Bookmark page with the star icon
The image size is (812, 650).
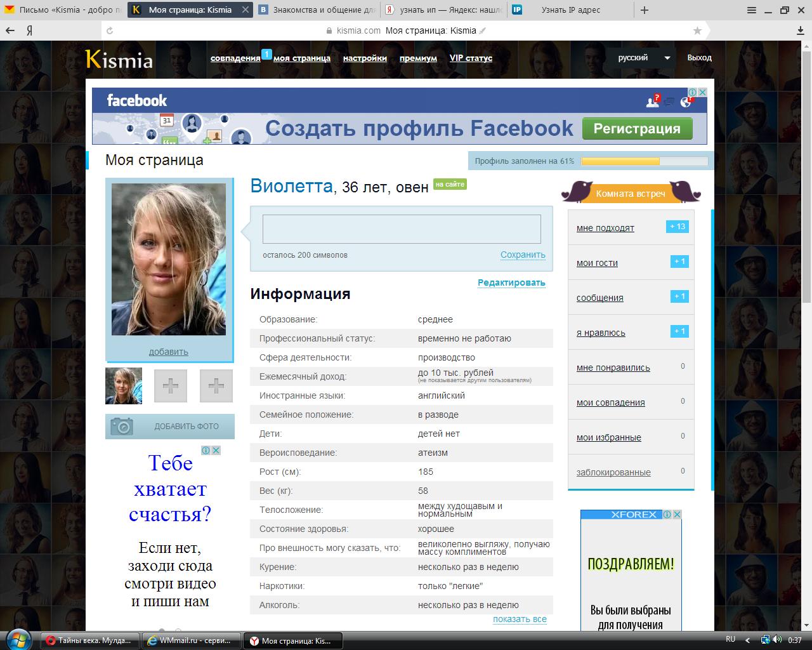[x=698, y=30]
